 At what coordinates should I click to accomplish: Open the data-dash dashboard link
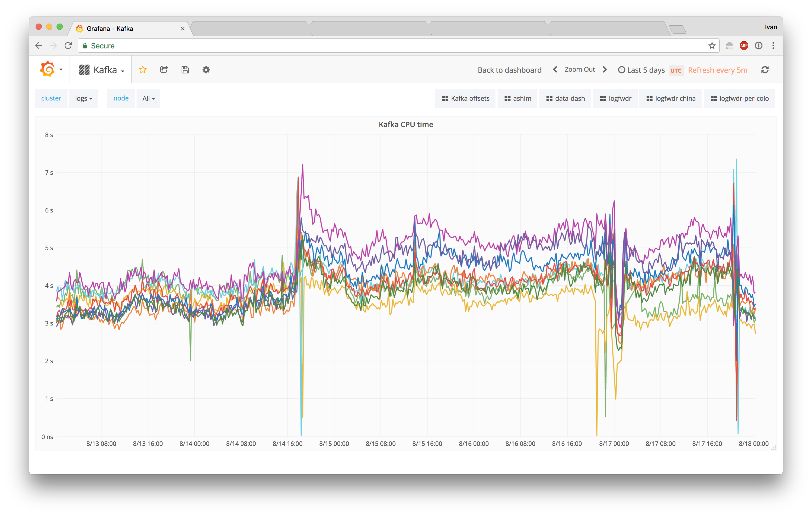(565, 98)
